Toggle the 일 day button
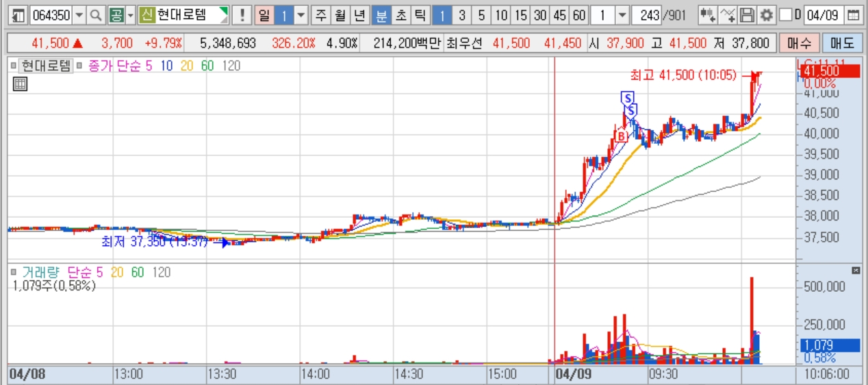This screenshot has height=385, width=868. (264, 14)
